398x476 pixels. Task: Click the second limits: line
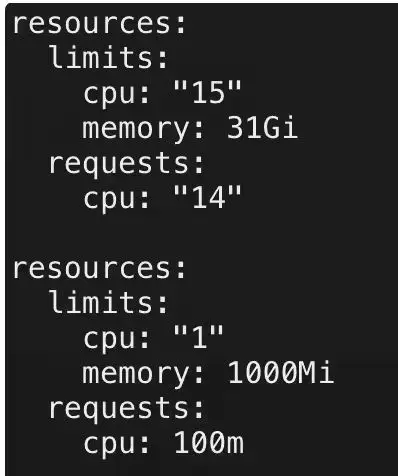[x=108, y=302]
